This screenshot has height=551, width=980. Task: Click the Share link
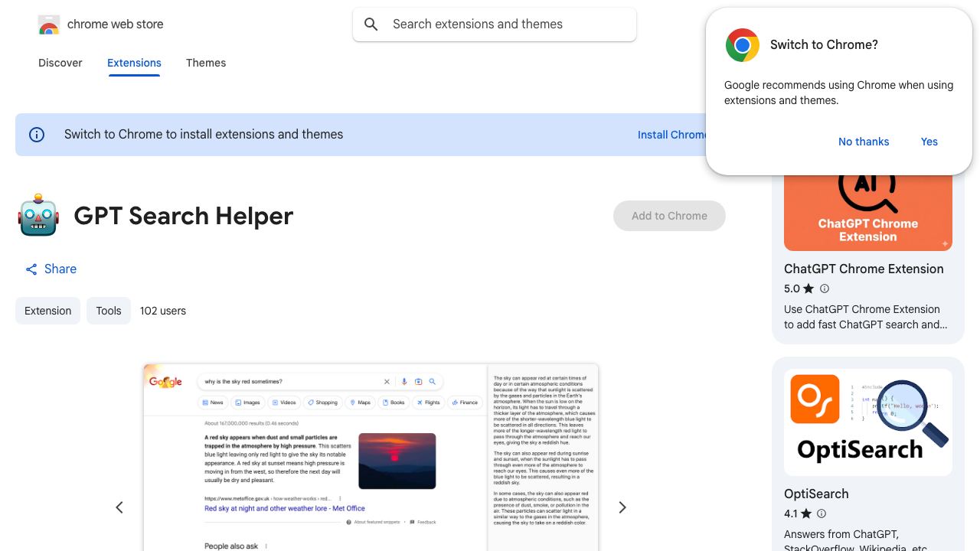coord(51,269)
